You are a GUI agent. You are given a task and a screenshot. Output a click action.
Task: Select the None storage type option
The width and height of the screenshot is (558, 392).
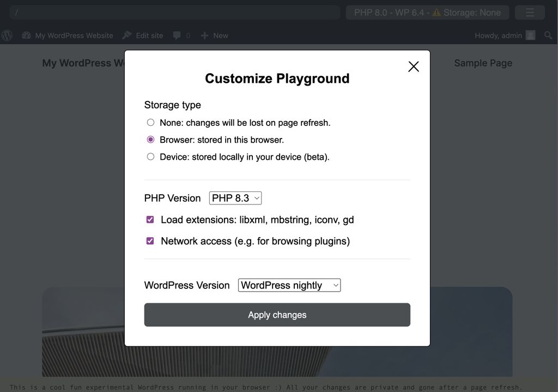[151, 123]
